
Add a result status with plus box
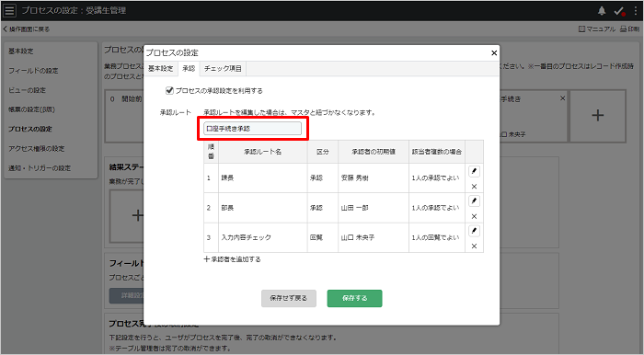click(x=137, y=215)
